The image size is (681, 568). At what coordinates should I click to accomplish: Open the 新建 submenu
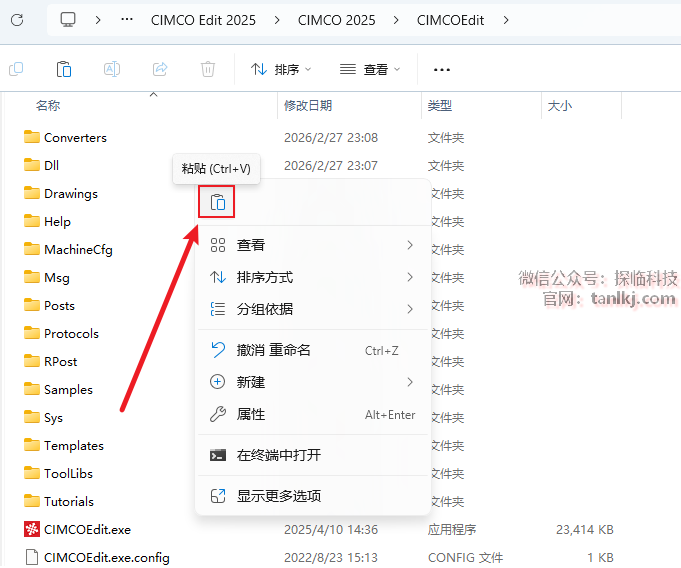click(x=312, y=382)
